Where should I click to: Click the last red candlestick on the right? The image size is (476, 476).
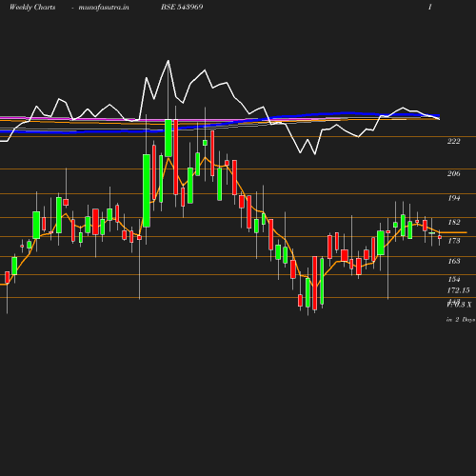click(440, 237)
